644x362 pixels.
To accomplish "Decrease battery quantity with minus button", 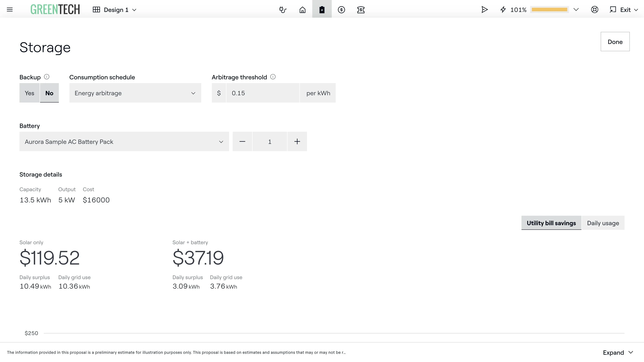I will tap(242, 141).
